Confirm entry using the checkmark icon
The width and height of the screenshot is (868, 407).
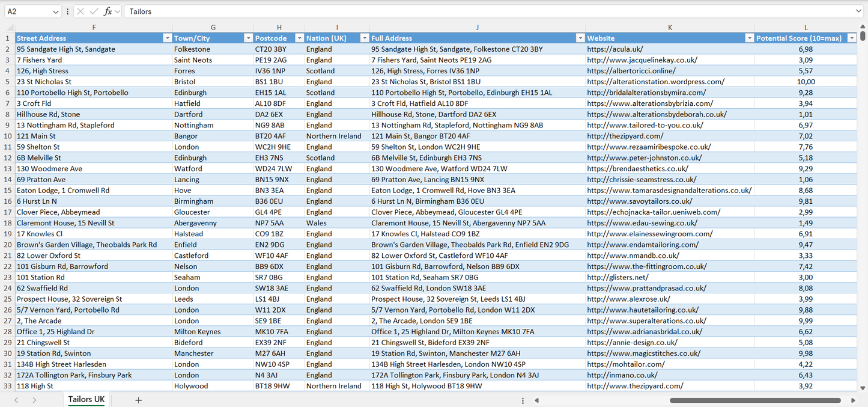[x=94, y=11]
